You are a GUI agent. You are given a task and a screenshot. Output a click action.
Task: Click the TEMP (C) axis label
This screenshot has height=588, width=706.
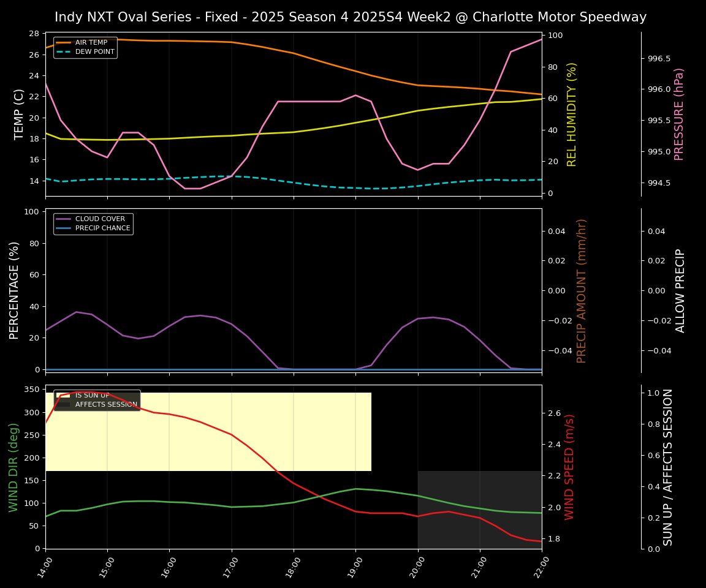click(19, 114)
